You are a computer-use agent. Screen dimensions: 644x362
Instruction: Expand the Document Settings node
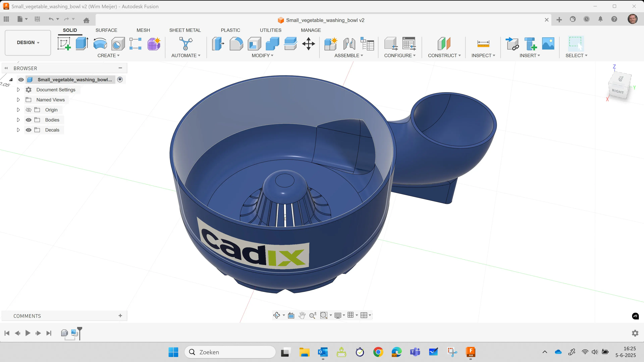point(18,90)
